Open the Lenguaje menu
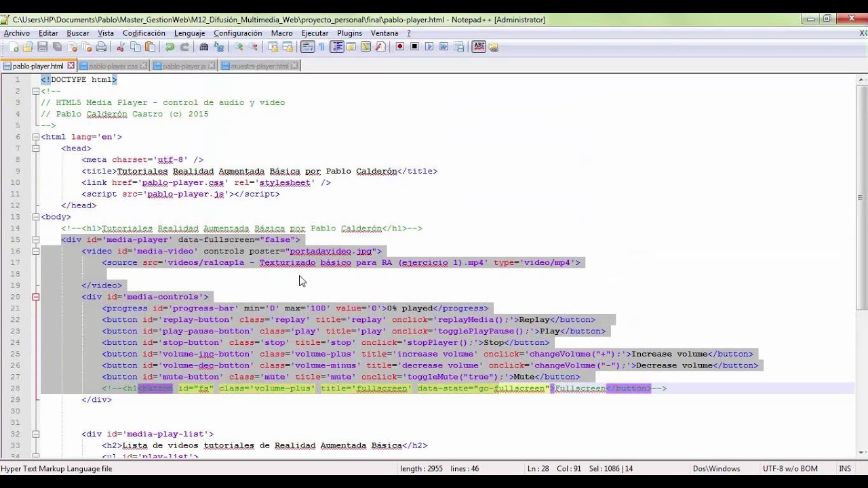The width and height of the screenshot is (868, 488). tap(189, 33)
